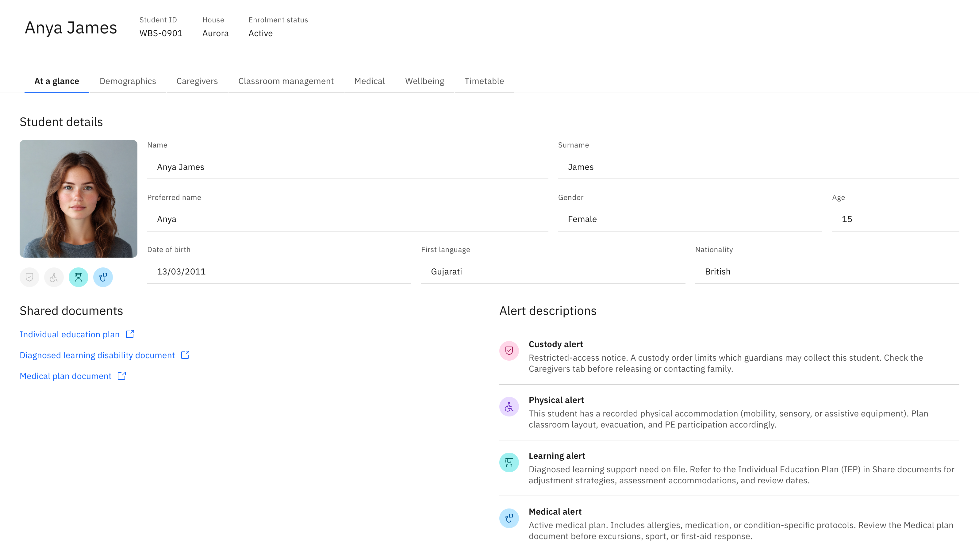Click the Name field containing Anya James
This screenshot has height=560, width=979.
[347, 167]
